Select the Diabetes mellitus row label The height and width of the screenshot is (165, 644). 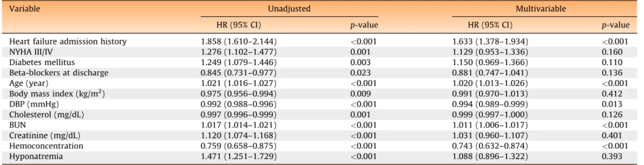(x=42, y=62)
